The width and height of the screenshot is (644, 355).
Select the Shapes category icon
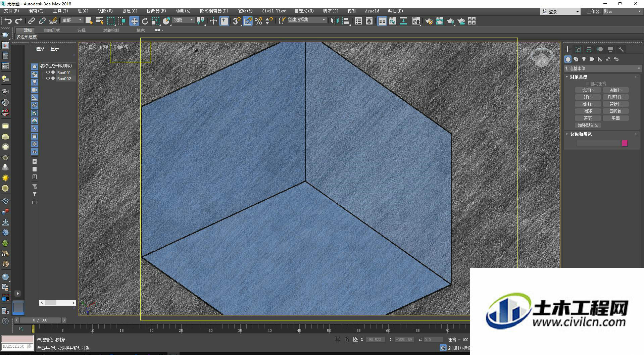[576, 59]
